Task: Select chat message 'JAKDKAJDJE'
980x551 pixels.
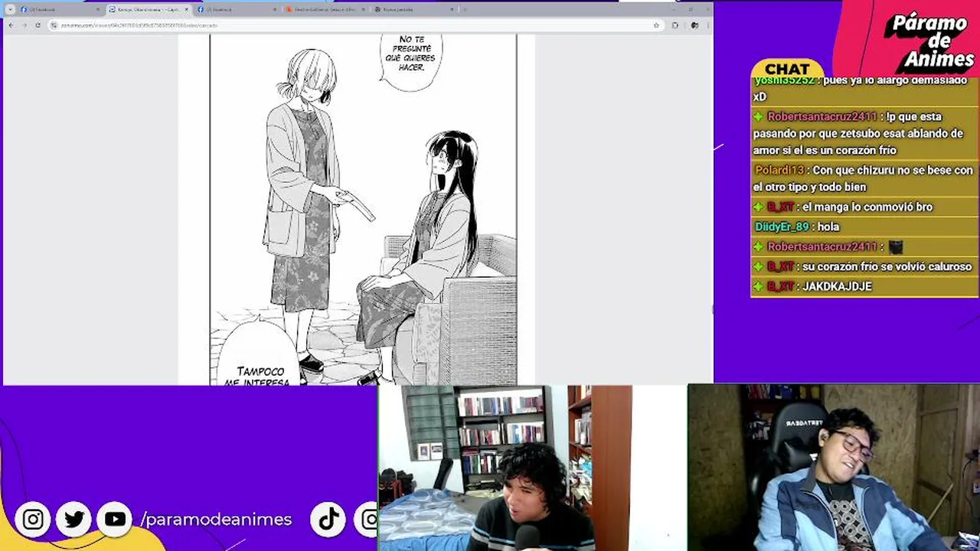Action: [865, 286]
